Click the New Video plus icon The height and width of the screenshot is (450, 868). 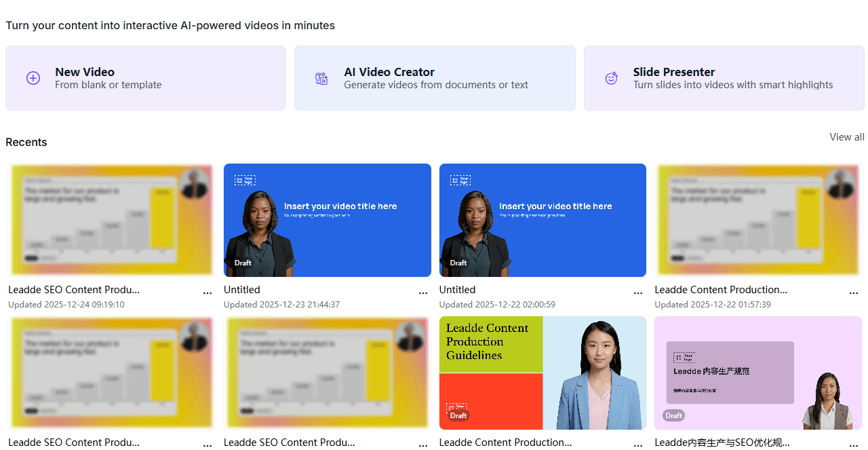coord(33,78)
